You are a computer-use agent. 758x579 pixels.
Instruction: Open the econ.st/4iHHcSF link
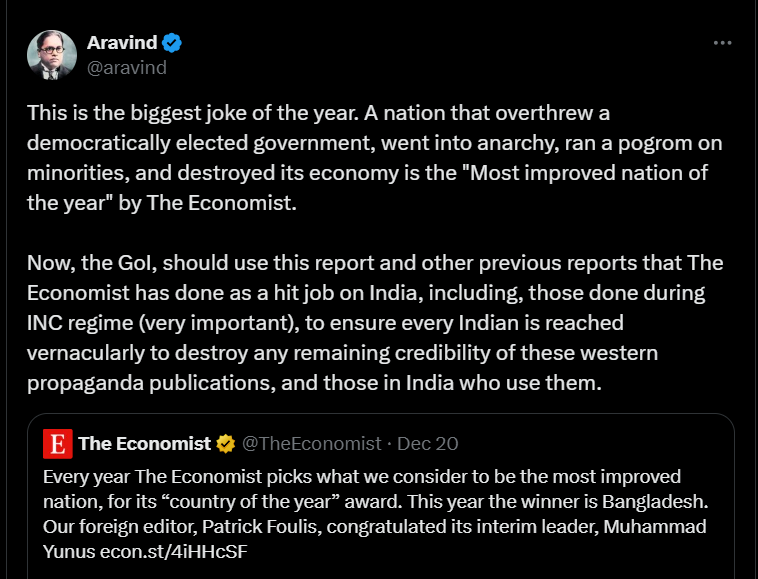point(174,551)
